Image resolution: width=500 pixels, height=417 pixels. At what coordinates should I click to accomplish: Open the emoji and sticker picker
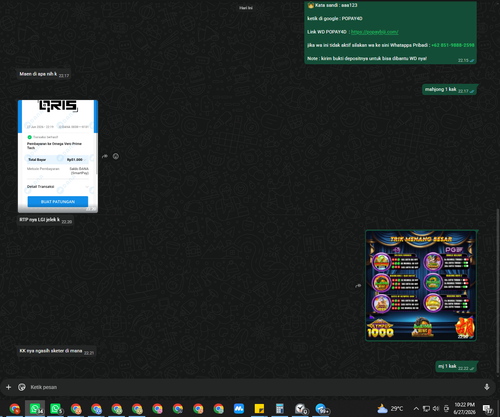pos(22,387)
